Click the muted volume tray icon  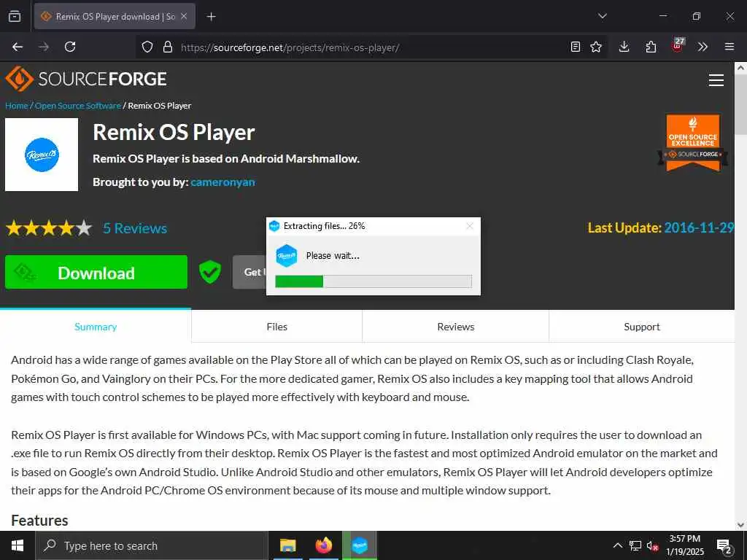pyautogui.click(x=652, y=546)
